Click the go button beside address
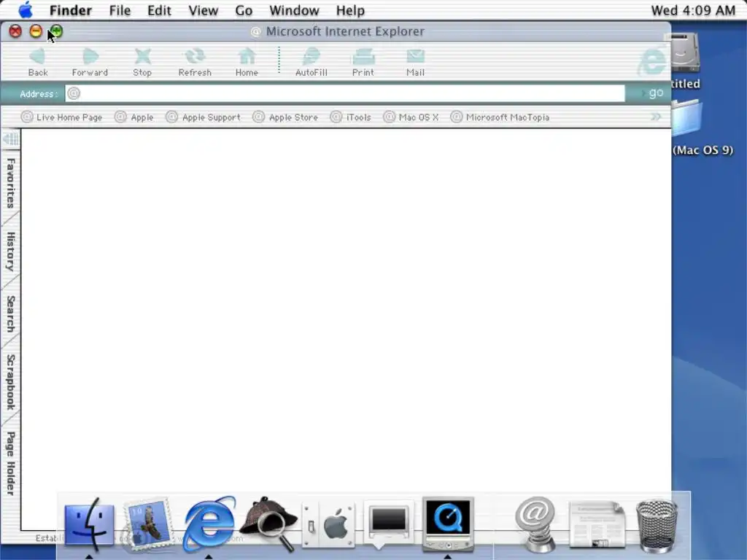The width and height of the screenshot is (747, 560). point(654,93)
